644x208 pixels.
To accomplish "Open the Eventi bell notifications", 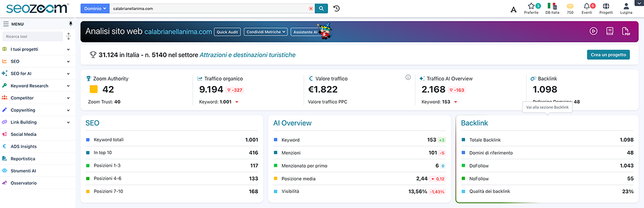I will 587,8.
